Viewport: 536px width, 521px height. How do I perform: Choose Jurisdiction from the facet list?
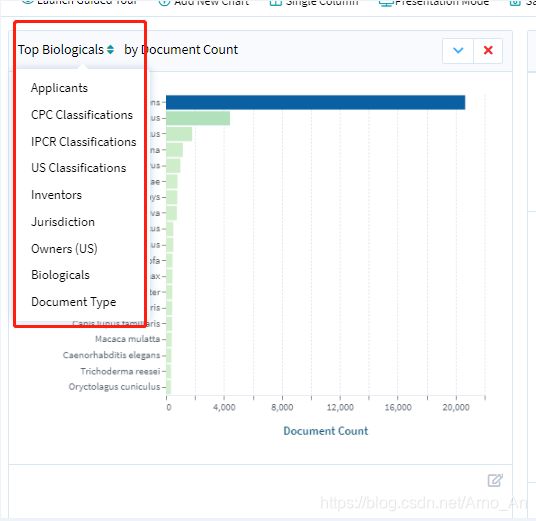coord(63,222)
